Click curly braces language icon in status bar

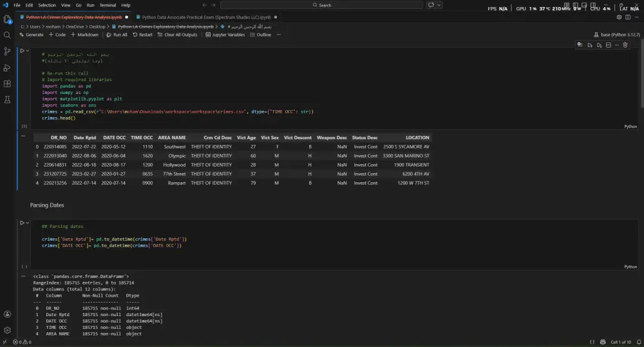(x=592, y=342)
